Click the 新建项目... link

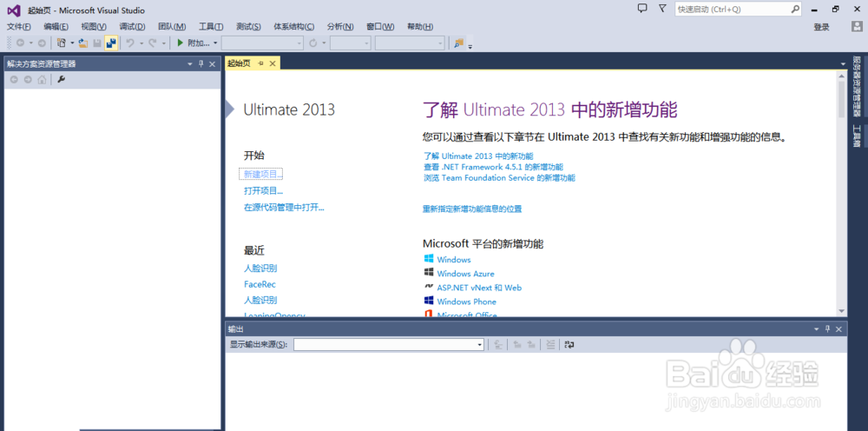tap(263, 174)
